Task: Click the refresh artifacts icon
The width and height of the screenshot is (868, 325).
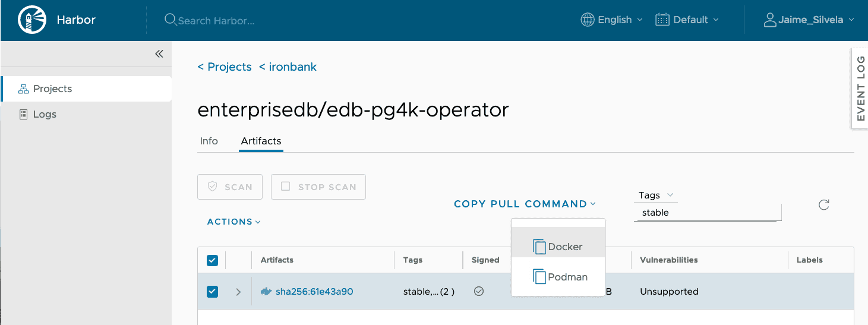Action: (x=823, y=205)
